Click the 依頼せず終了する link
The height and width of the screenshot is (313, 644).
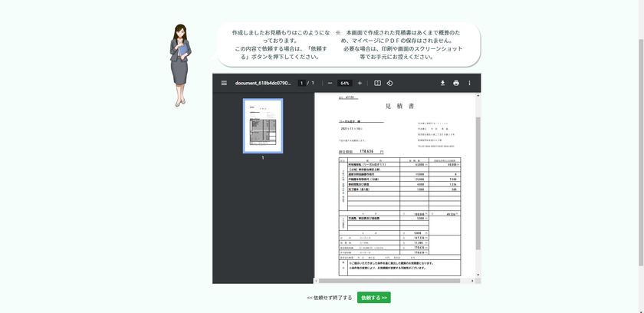[x=330, y=298]
